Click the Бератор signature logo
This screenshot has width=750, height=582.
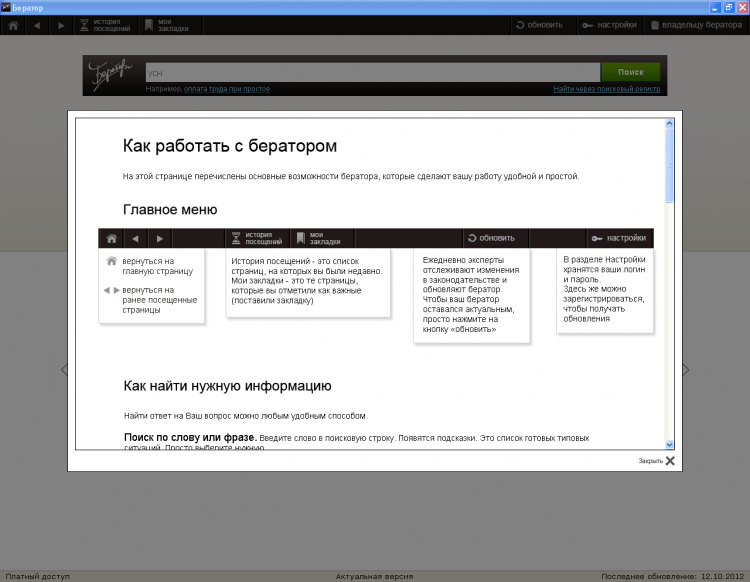pos(110,75)
